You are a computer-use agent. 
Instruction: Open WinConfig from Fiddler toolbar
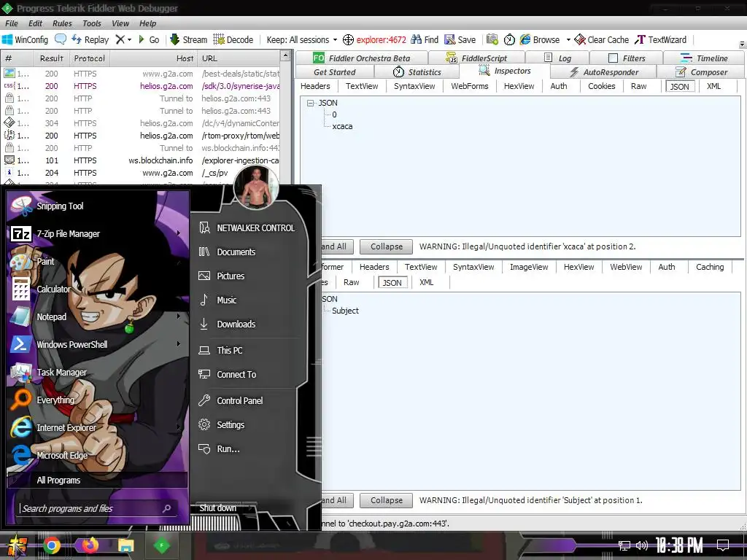tap(26, 39)
